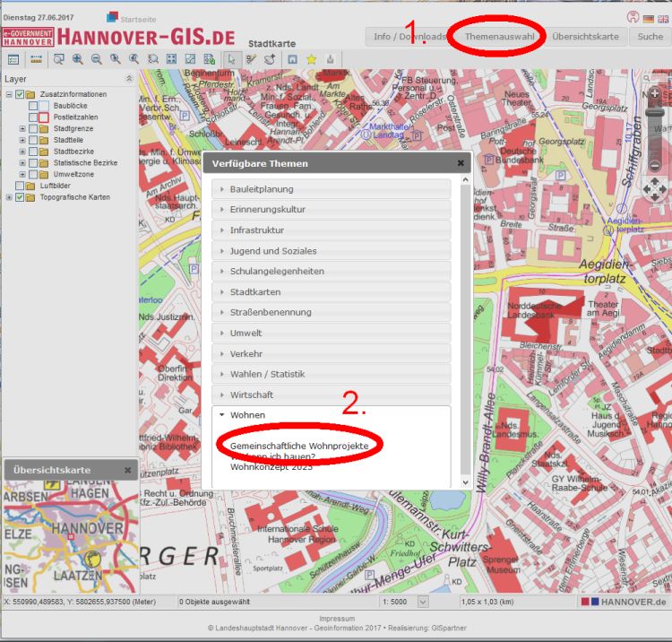Expand the Statistische Bezirke tree node
This screenshot has width=672, height=642.
point(22,163)
